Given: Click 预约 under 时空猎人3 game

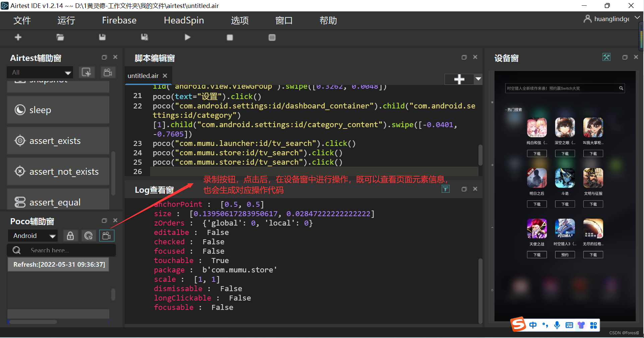Looking at the screenshot, I should 565,255.
